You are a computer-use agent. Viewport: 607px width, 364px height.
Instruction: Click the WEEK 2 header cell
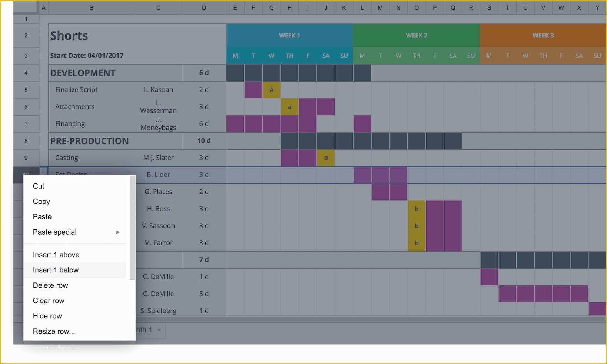416,36
